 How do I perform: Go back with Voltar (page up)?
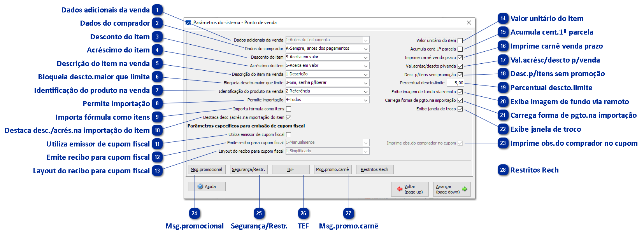pos(410,189)
